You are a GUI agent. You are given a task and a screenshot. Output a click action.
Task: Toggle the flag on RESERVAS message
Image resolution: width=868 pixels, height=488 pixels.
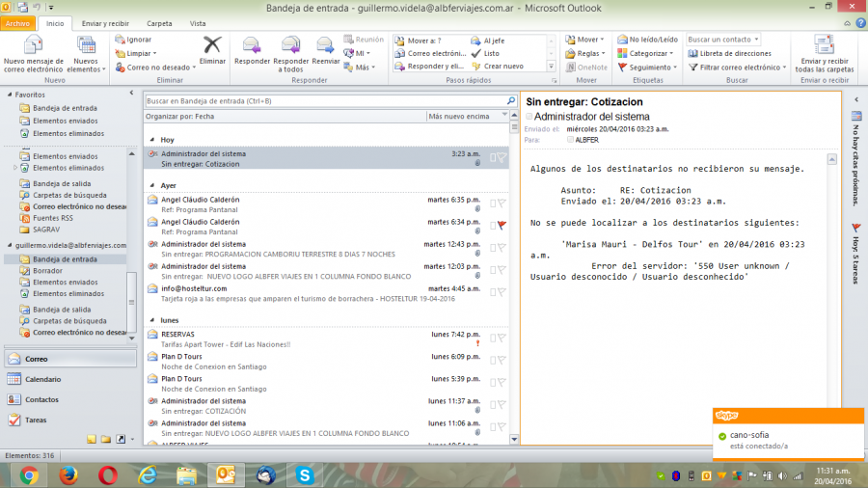coord(502,339)
